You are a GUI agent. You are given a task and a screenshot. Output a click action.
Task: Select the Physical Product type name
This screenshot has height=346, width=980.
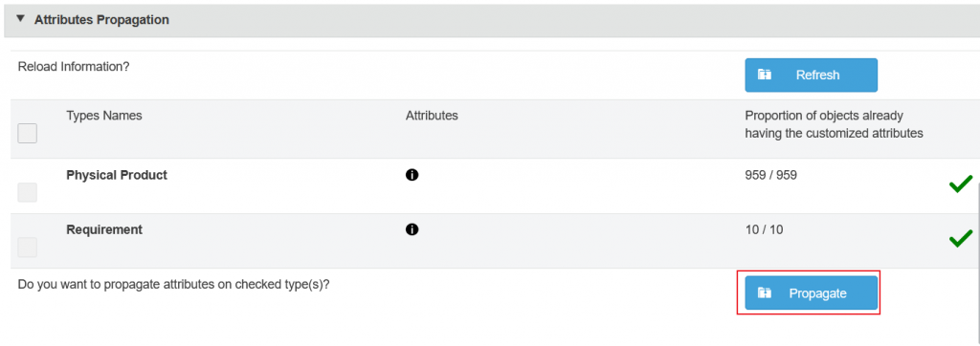pyautogui.click(x=117, y=175)
